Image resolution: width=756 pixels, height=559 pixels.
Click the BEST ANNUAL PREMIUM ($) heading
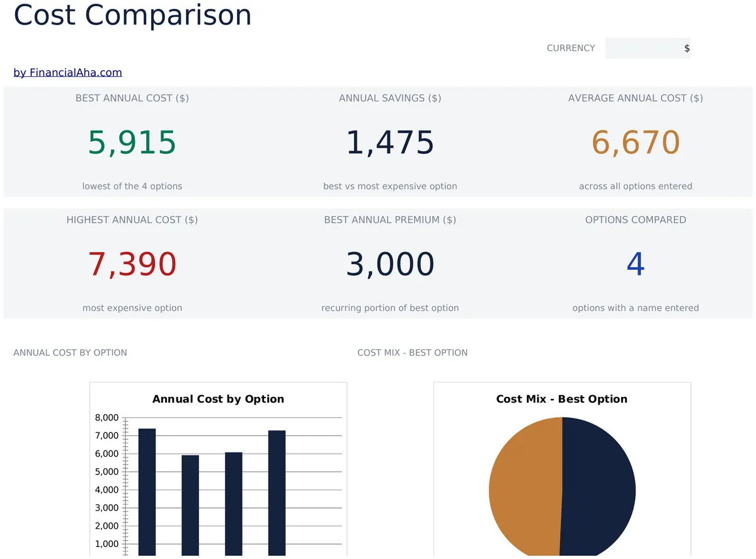390,220
